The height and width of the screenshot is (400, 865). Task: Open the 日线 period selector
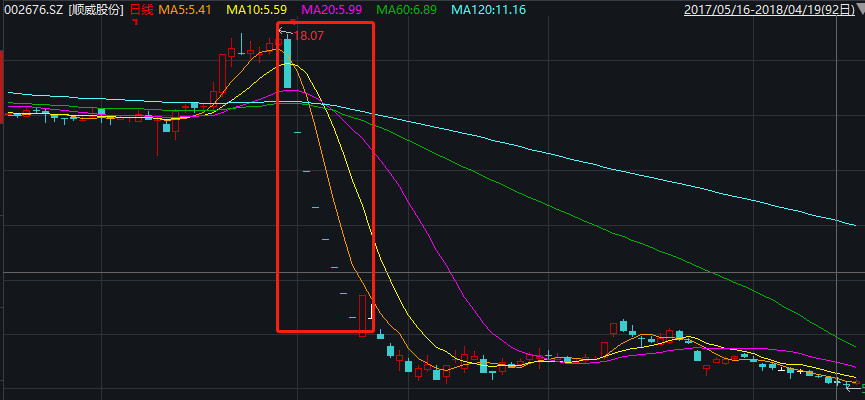141,9
